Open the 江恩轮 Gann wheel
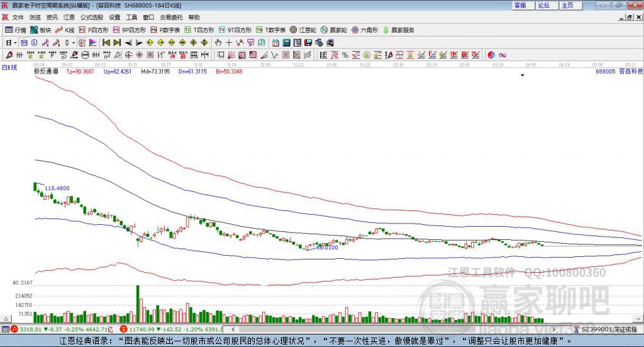Image resolution: width=644 pixels, height=347 pixels. [303, 30]
